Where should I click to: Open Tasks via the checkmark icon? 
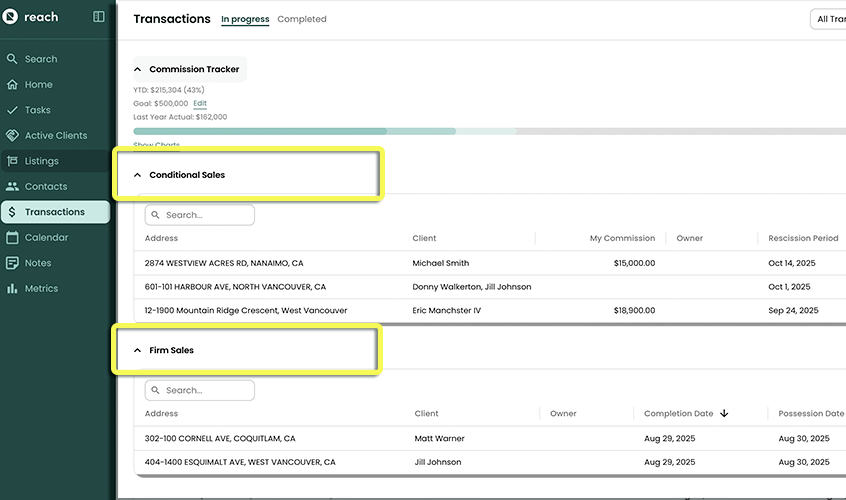tap(12, 110)
